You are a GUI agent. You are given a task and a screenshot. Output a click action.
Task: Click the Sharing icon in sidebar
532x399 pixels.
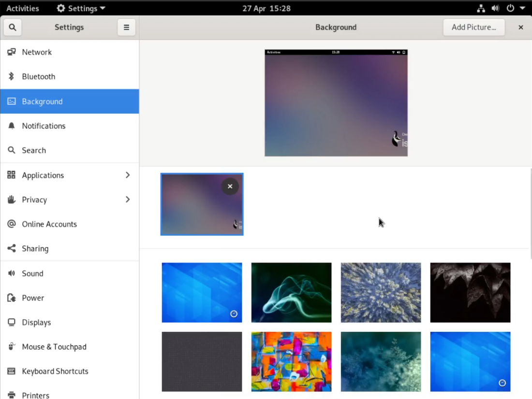(x=12, y=248)
